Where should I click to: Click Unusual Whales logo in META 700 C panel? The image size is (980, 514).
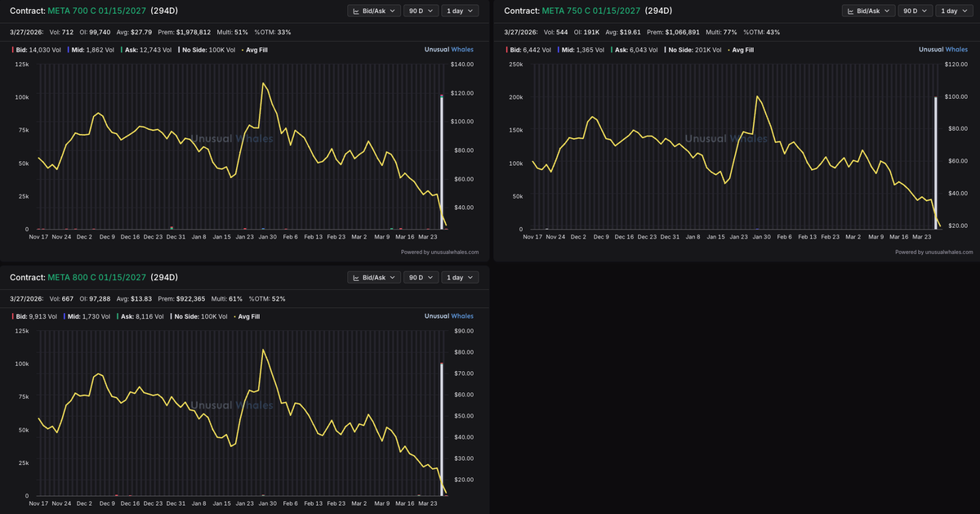[x=448, y=50]
